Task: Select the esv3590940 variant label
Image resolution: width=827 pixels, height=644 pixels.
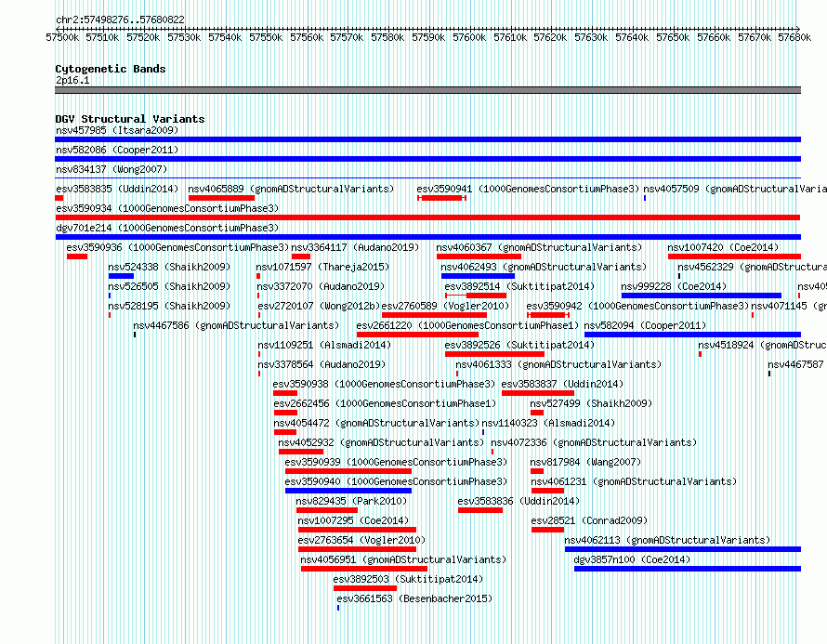Action: click(x=396, y=481)
